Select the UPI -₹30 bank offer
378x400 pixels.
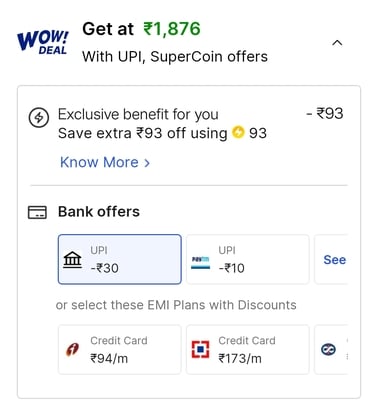[120, 259]
